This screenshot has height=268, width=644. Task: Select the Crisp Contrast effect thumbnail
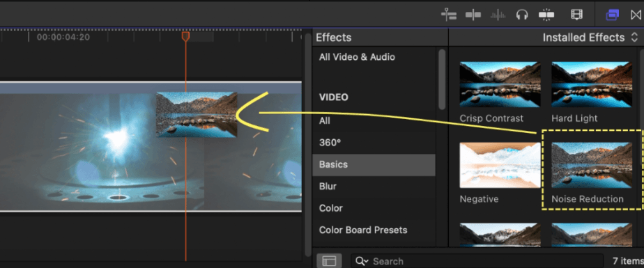click(x=500, y=84)
